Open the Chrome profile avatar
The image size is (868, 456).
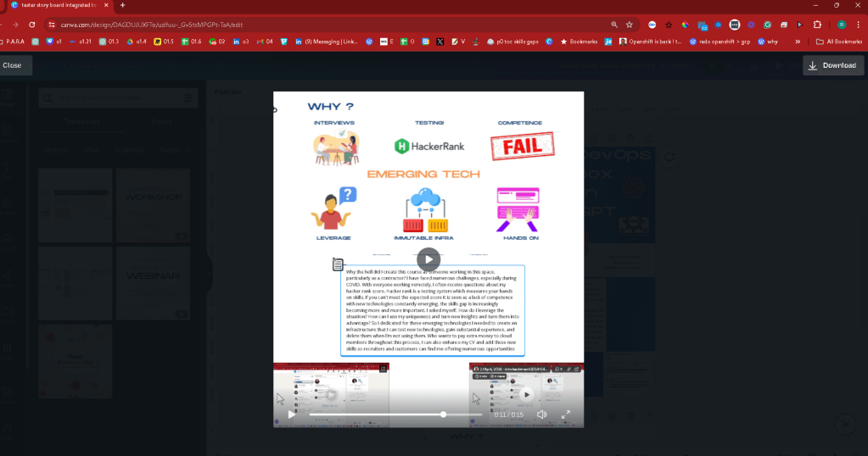(x=842, y=25)
